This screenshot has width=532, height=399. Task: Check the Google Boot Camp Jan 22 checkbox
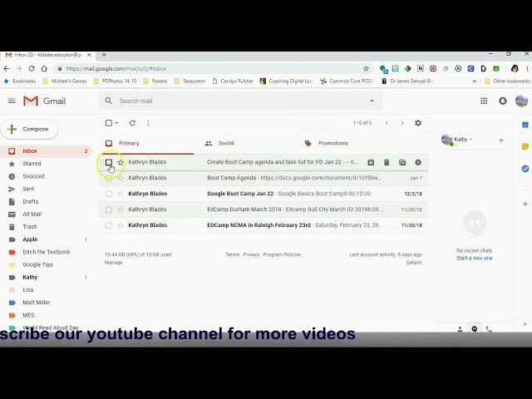click(x=109, y=194)
